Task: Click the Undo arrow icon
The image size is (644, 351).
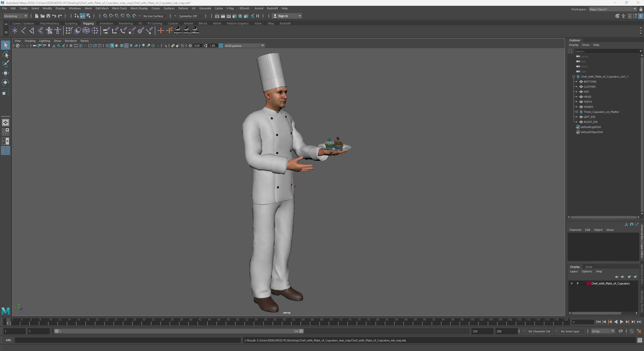Action: 54,16
